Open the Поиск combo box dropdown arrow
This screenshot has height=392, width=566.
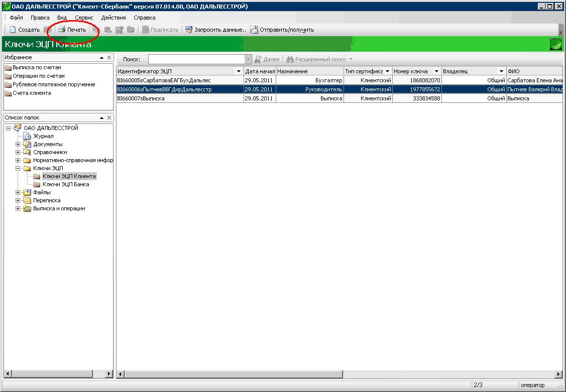point(248,59)
